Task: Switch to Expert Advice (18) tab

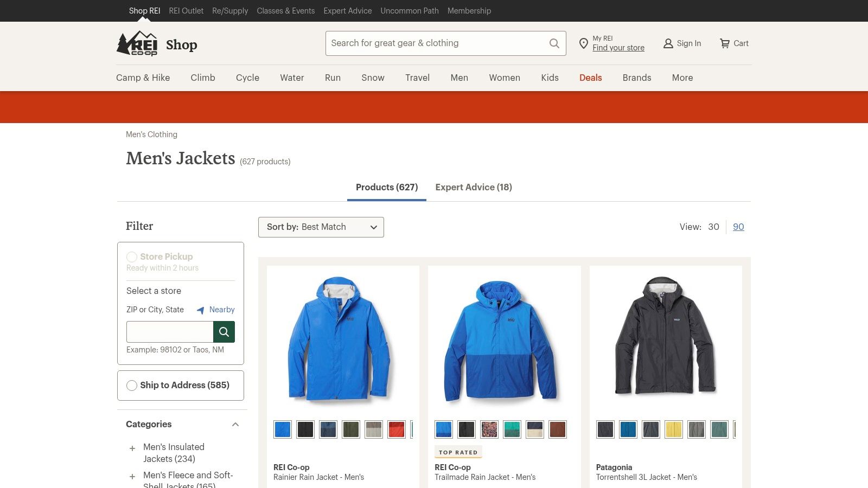Action: 474,188
